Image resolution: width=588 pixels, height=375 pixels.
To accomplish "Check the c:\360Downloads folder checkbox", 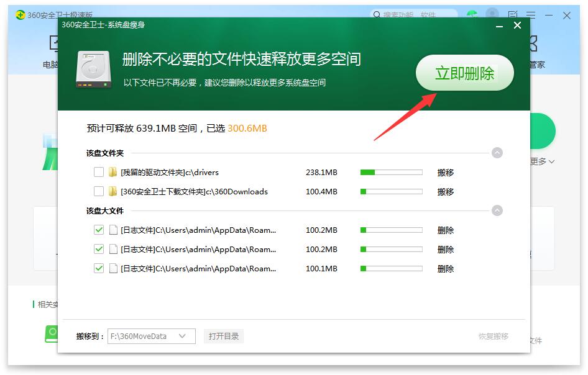I will coord(99,191).
